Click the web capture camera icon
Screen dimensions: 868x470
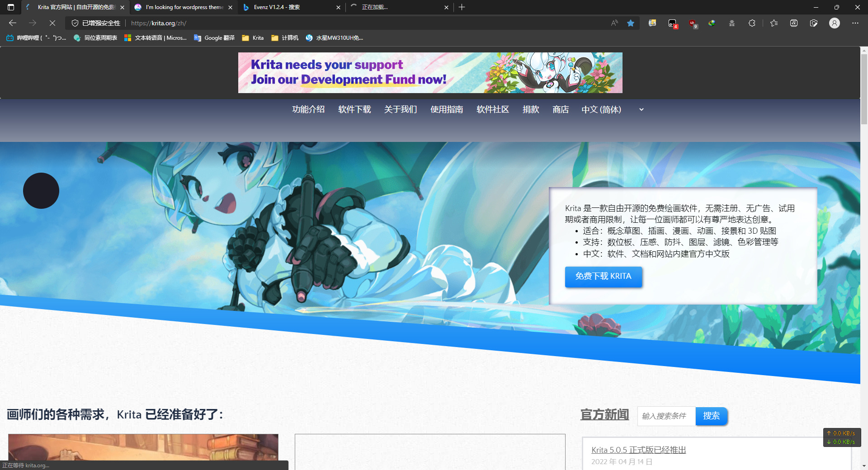814,23
